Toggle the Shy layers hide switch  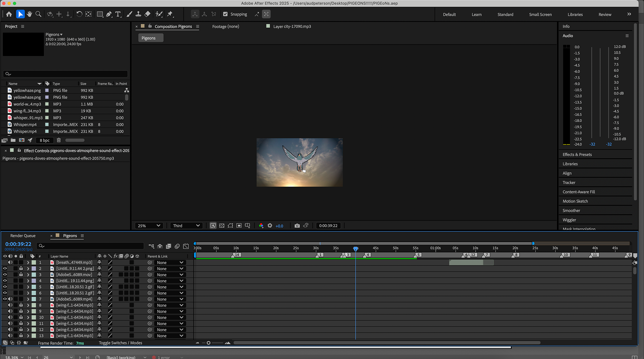(x=160, y=246)
